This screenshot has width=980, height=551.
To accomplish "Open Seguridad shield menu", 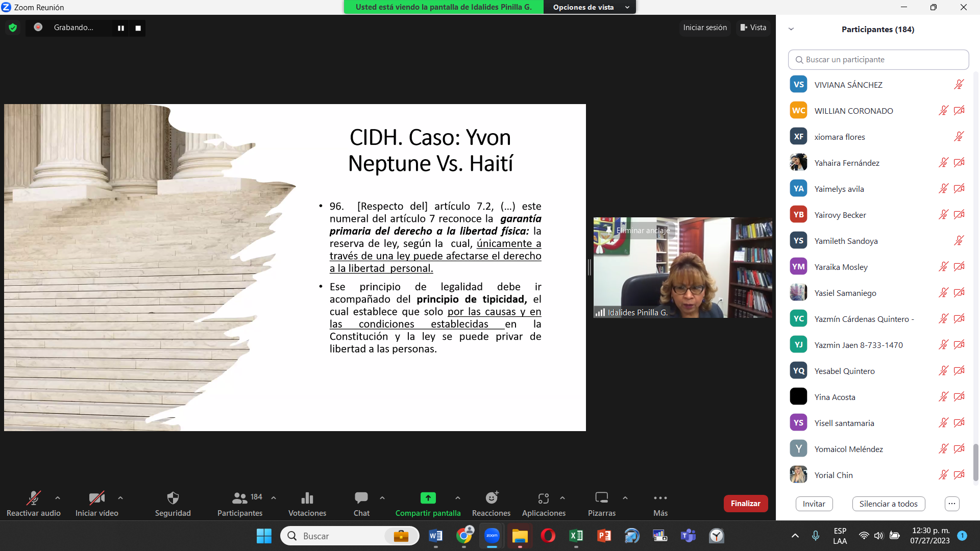I will click(x=173, y=497).
